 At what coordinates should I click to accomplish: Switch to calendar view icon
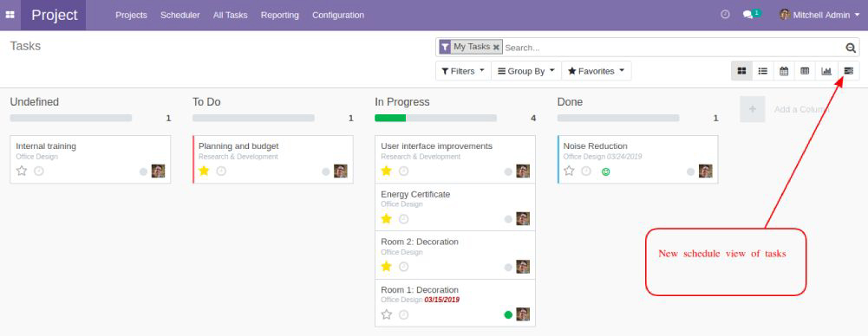pyautogui.click(x=784, y=71)
